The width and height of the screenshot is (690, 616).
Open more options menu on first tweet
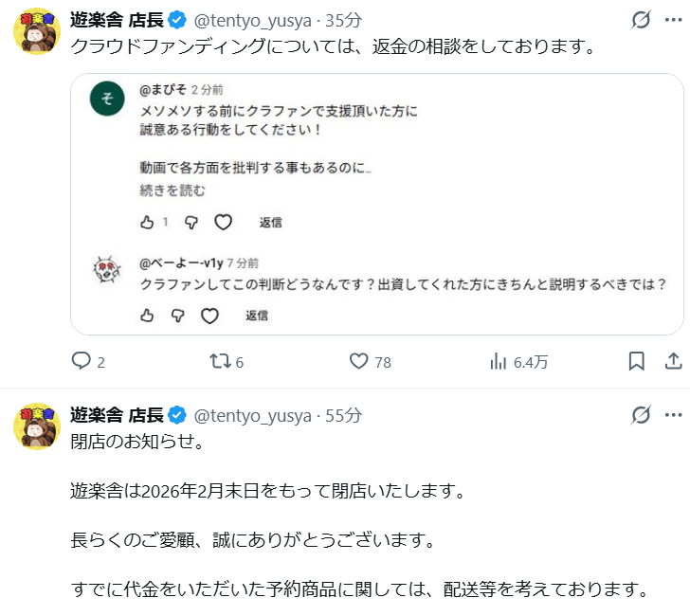coord(673,19)
